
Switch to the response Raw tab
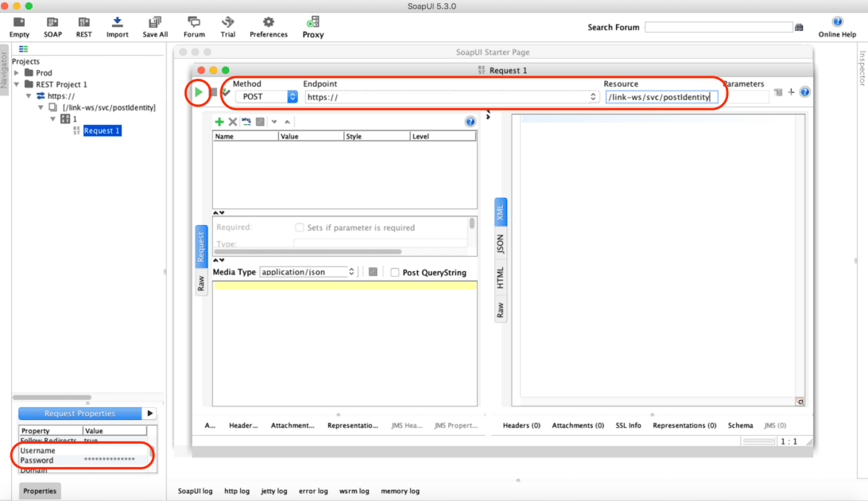(501, 310)
